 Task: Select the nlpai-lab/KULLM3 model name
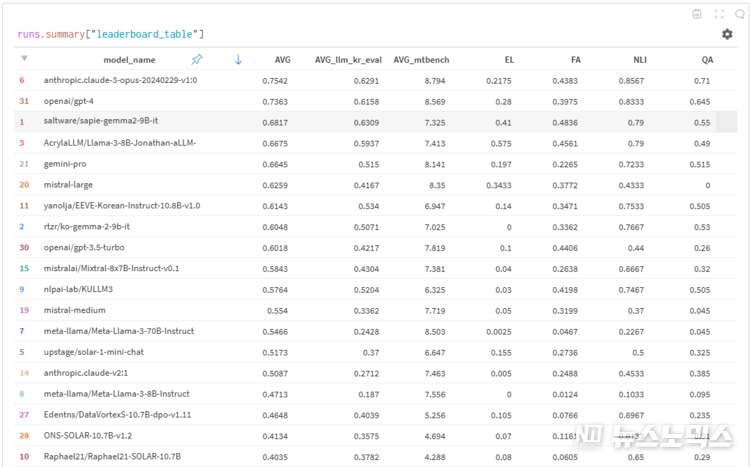[78, 289]
